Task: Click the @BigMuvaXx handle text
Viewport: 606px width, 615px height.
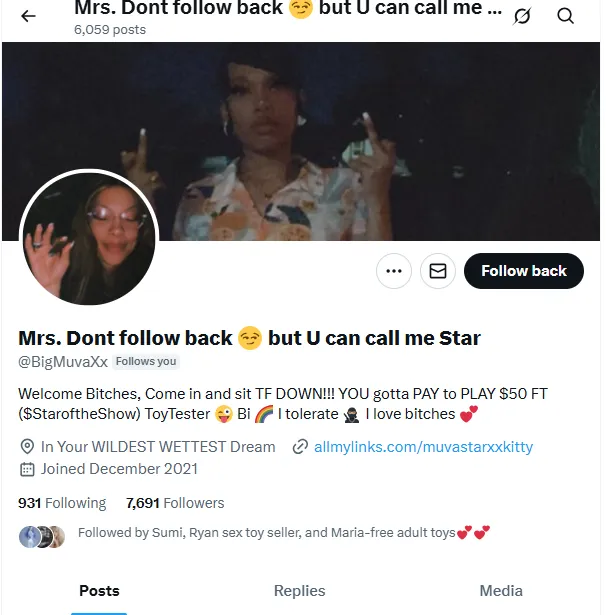Action: click(63, 362)
